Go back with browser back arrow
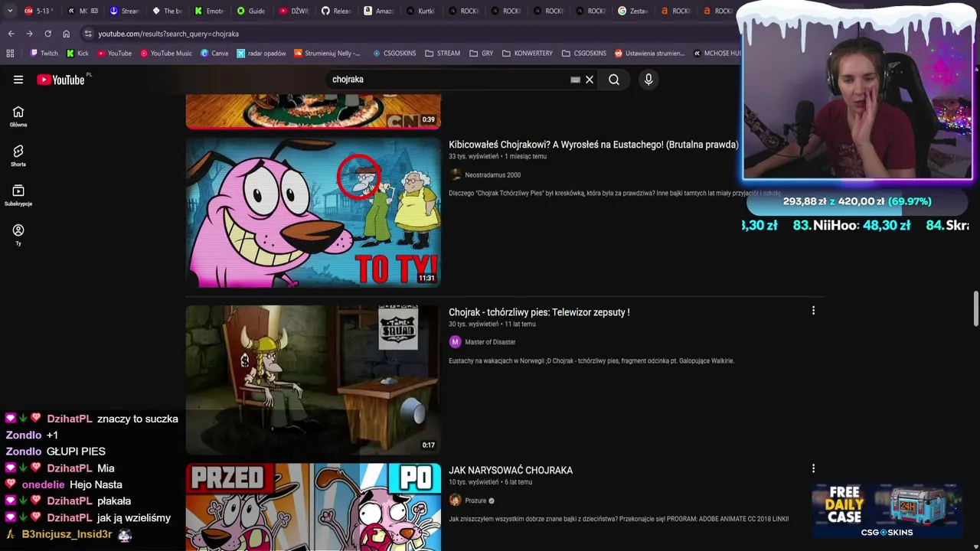The image size is (980, 551). (x=11, y=34)
